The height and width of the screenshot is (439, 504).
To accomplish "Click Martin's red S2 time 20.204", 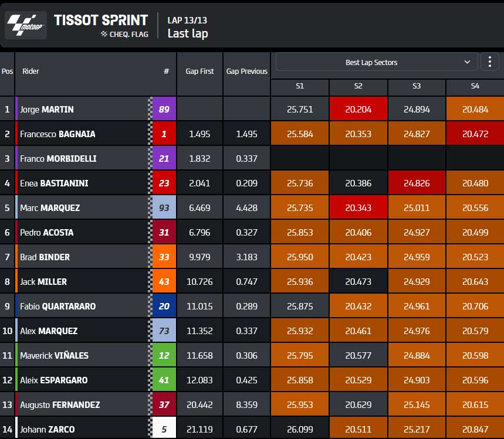I will tap(358, 109).
